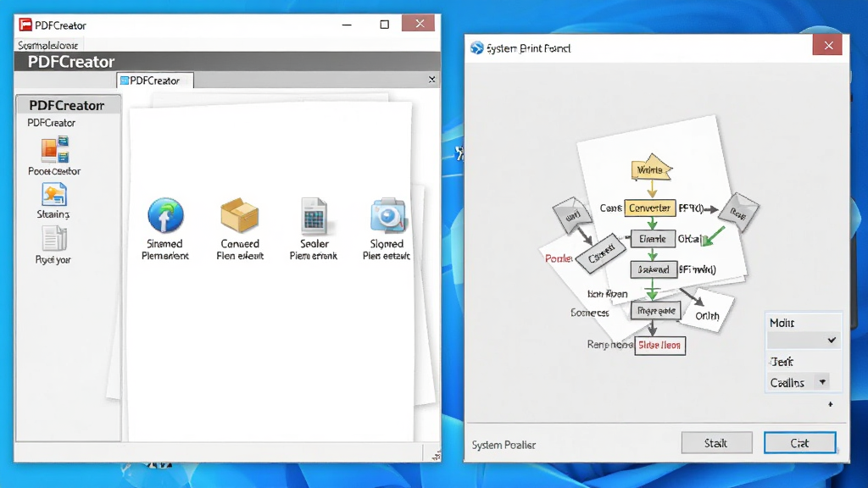Click the yellow "Wririe" flowchart node

[x=651, y=169]
